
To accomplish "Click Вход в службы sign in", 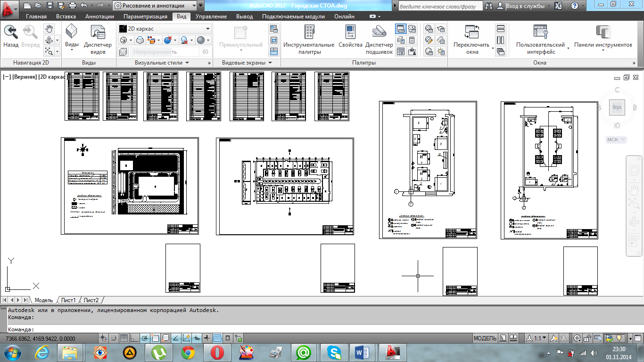I will (x=525, y=6).
